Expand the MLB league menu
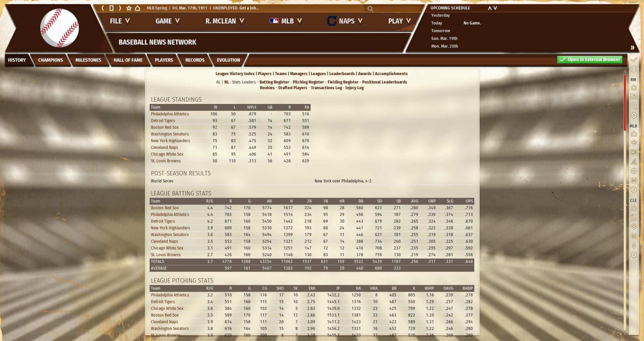 point(286,21)
